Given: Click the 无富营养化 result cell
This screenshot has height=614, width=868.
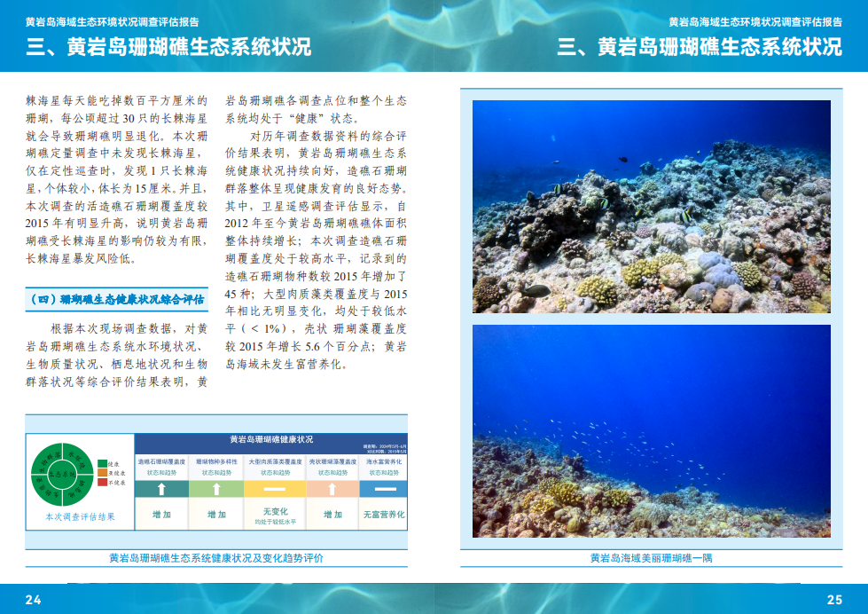Looking at the screenshot, I should coord(384,514).
